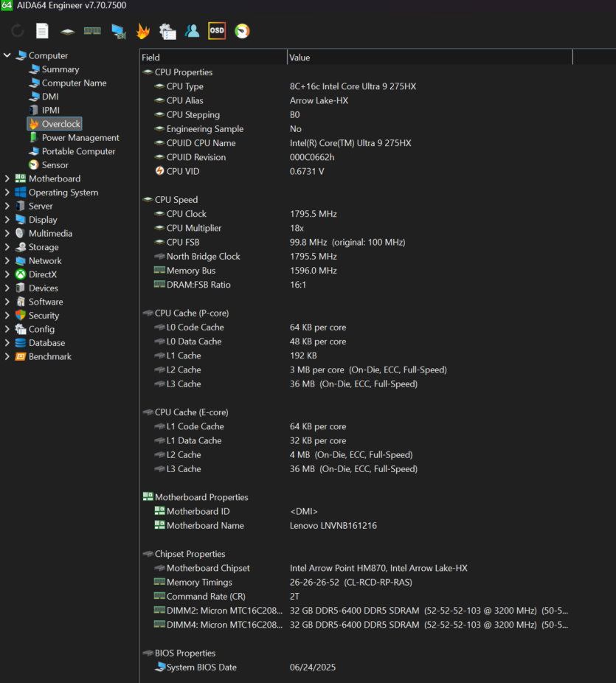Viewport: 616px width, 683px height.
Task: Click the CPUID Revision row
Action: click(x=356, y=157)
